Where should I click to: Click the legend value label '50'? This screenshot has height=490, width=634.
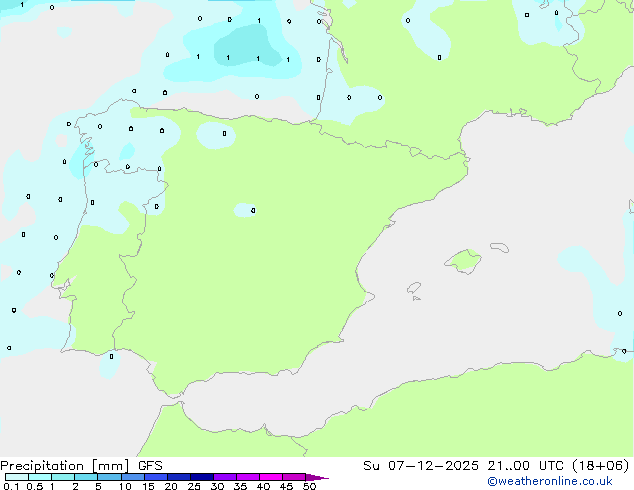pos(309,486)
